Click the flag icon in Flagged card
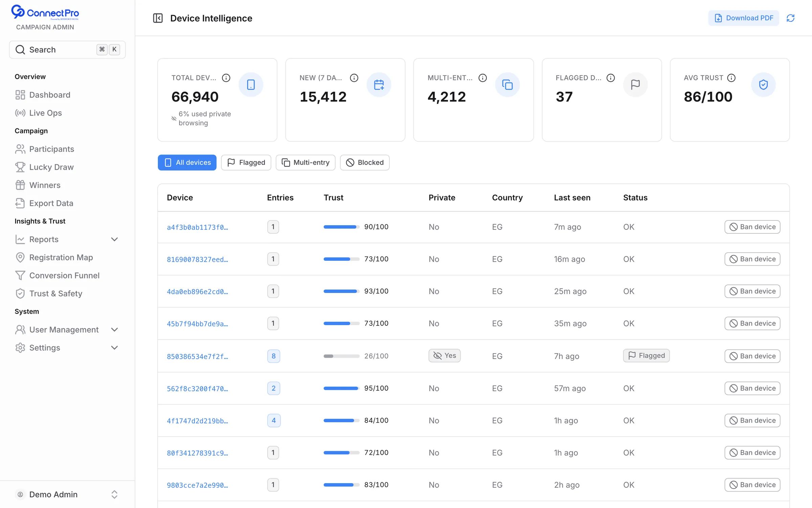The width and height of the screenshot is (812, 508). [635, 85]
